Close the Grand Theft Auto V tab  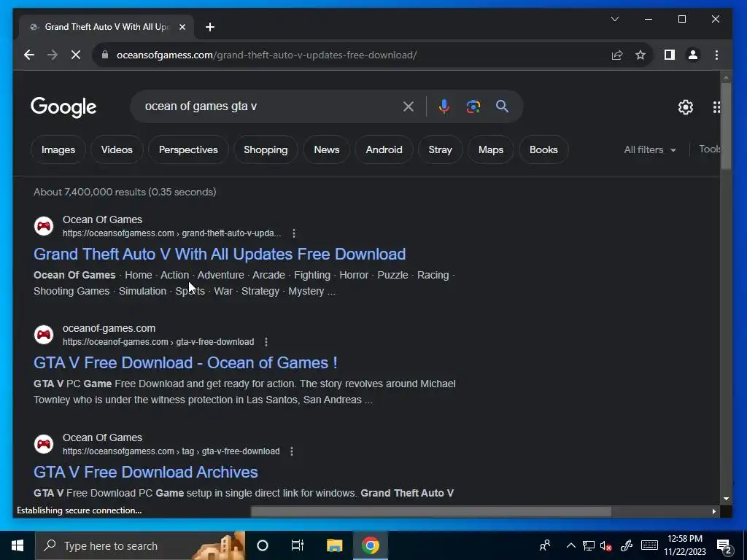[182, 27]
